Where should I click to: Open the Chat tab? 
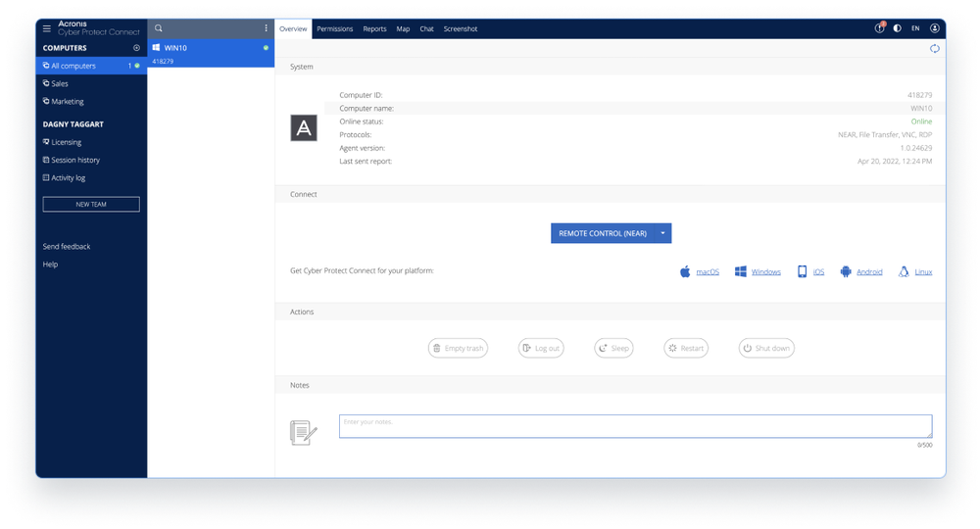tap(427, 28)
